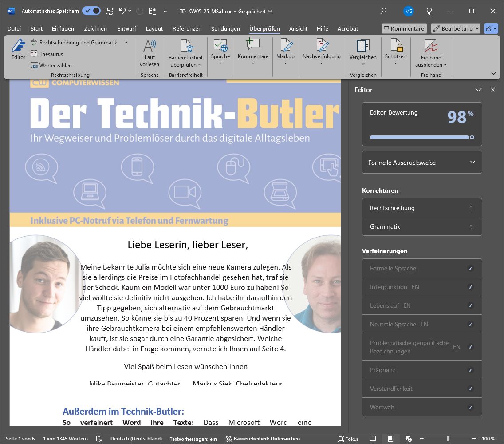Screen dimensions: 504x444
Task: Open Formelle Ausdrucksweise dropdown
Action: pyautogui.click(x=422, y=163)
